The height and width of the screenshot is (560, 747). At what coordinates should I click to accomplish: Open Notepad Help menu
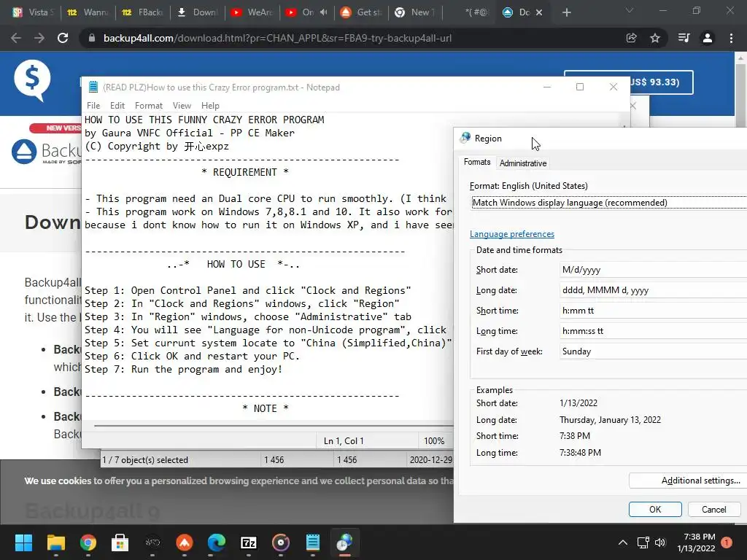click(210, 105)
